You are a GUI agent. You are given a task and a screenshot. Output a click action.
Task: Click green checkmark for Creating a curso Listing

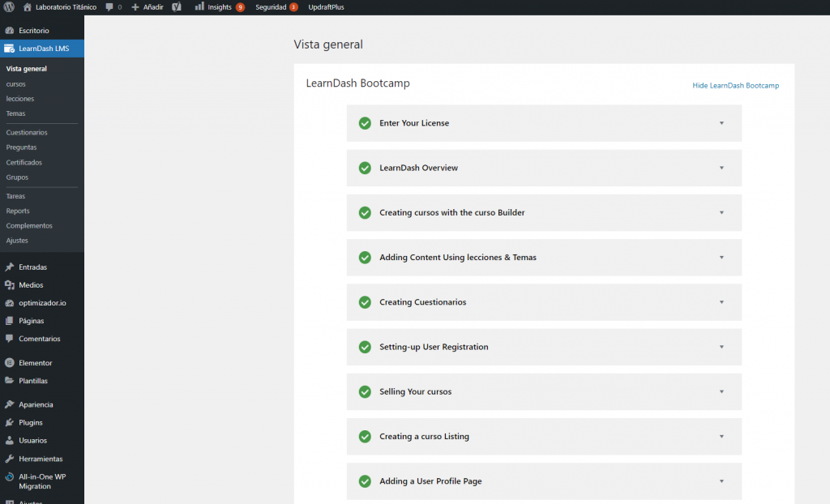pyautogui.click(x=365, y=436)
